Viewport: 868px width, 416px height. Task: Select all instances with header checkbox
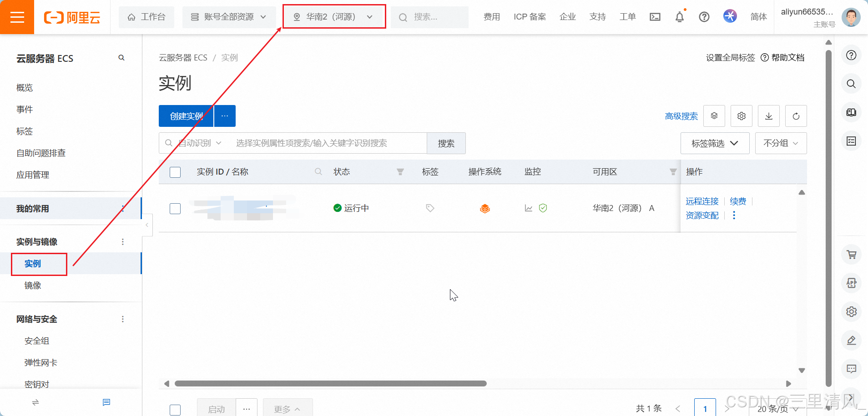pos(175,172)
